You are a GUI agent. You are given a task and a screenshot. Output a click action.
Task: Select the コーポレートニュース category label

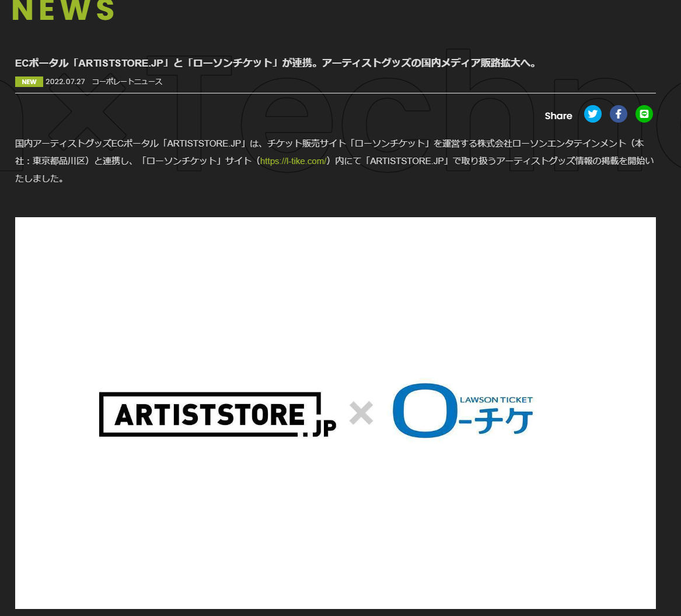coord(127,82)
